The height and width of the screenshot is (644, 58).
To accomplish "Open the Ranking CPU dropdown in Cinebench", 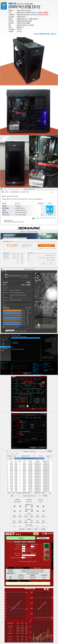I will click(x=6, y=308).
